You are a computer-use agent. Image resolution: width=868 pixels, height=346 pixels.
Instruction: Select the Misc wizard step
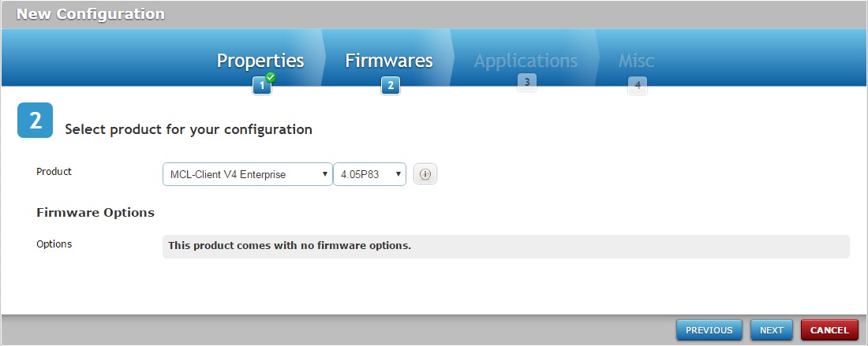pyautogui.click(x=636, y=61)
